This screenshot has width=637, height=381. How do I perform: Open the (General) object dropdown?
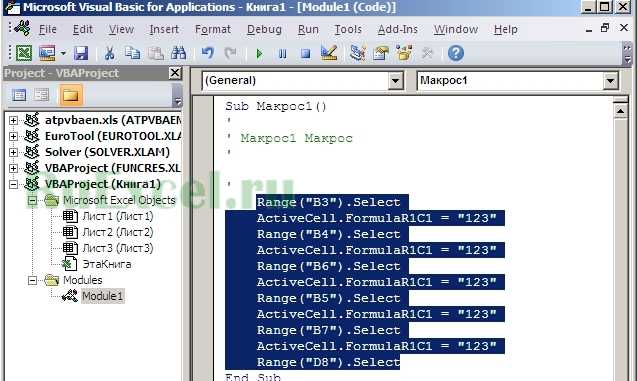(x=303, y=80)
